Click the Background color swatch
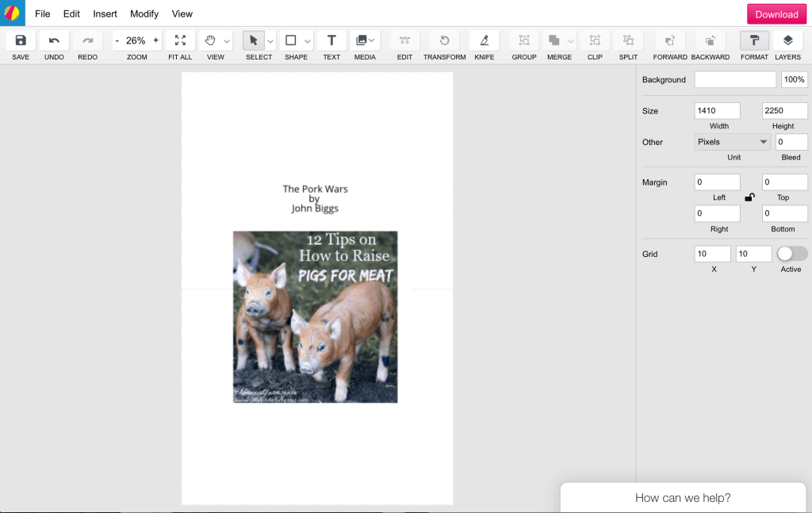Viewport: 812px width, 513px height. coord(735,80)
